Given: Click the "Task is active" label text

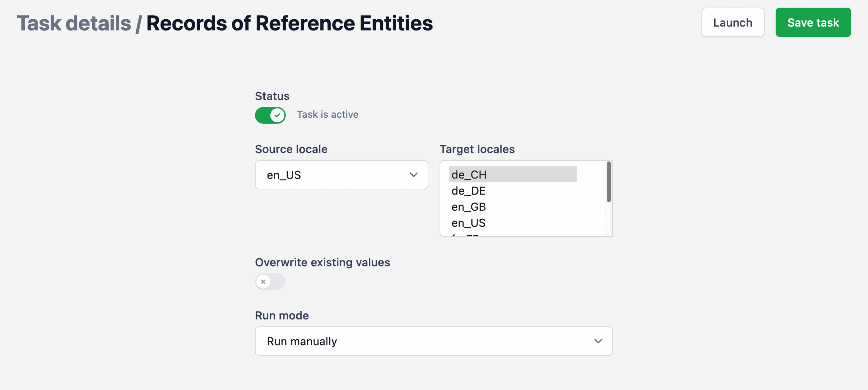Looking at the screenshot, I should point(327,114).
